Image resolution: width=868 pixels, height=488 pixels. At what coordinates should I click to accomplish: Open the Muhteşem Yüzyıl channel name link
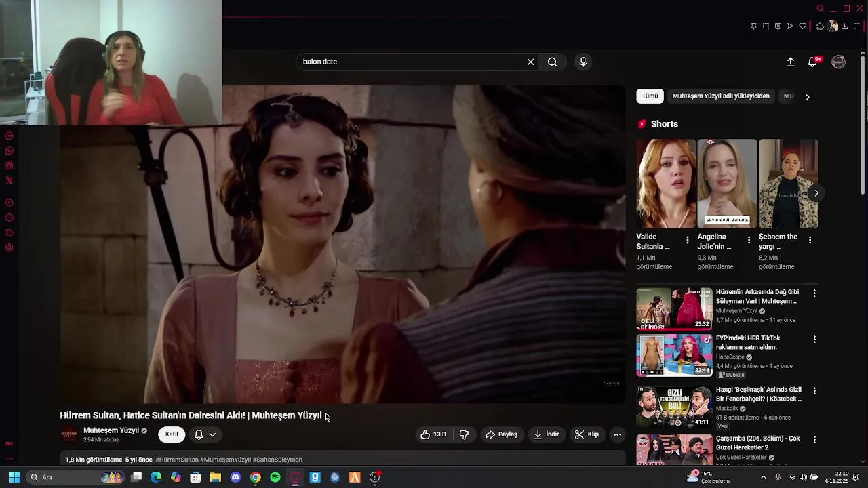[111, 430]
